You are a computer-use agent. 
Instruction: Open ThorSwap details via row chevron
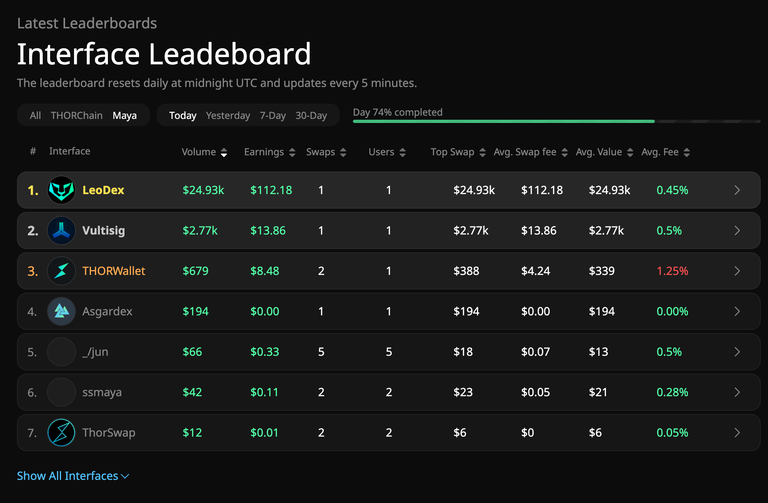pyautogui.click(x=737, y=432)
